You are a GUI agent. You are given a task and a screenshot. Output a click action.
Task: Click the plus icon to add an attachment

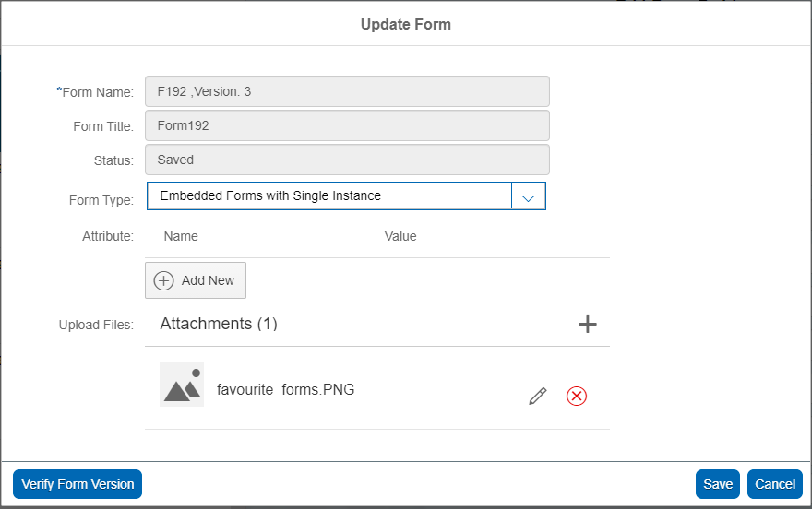click(x=587, y=324)
